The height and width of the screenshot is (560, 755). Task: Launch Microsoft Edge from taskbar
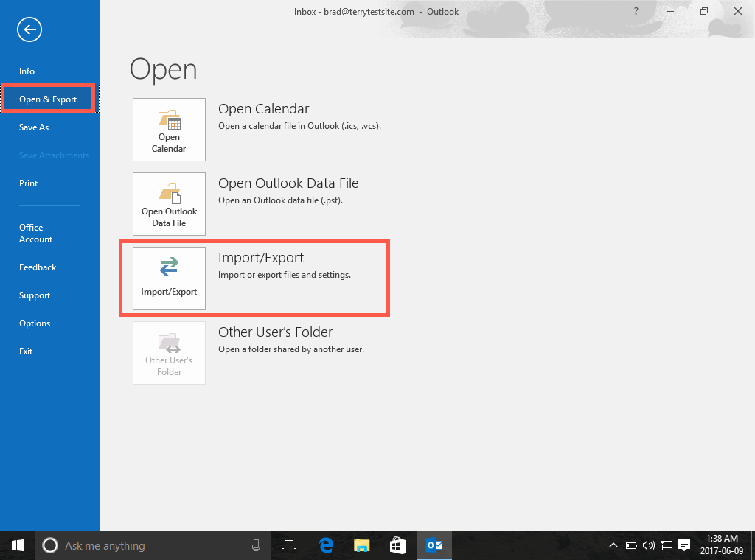pyautogui.click(x=326, y=545)
